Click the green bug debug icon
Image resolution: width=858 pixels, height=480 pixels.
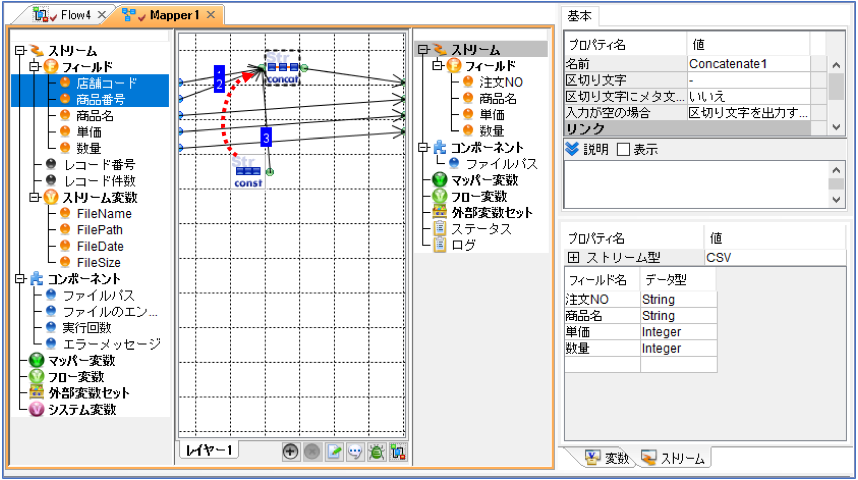pyautogui.click(x=376, y=452)
